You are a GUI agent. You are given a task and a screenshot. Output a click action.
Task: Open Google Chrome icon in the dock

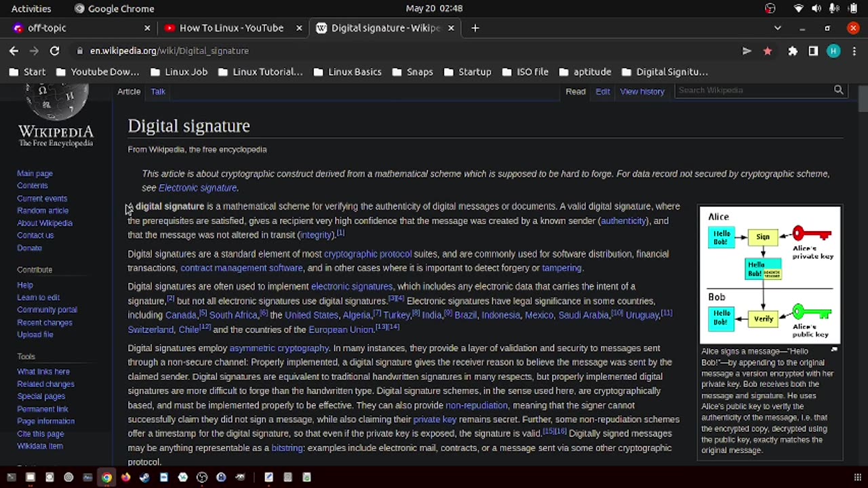pos(106,477)
